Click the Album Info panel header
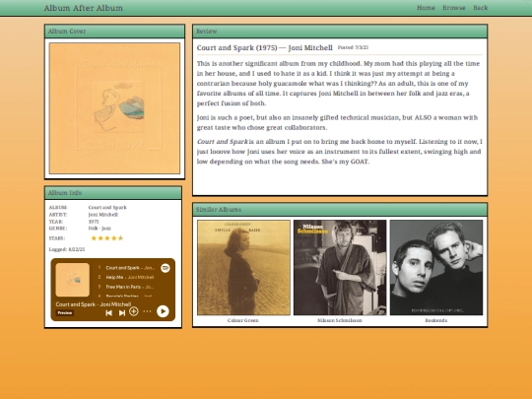The width and height of the screenshot is (532, 399). (x=113, y=193)
